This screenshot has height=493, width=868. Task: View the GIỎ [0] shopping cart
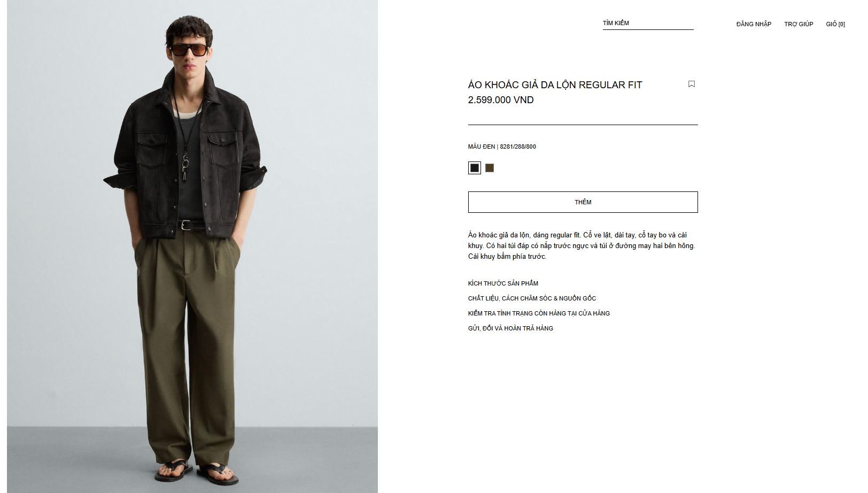pos(835,24)
